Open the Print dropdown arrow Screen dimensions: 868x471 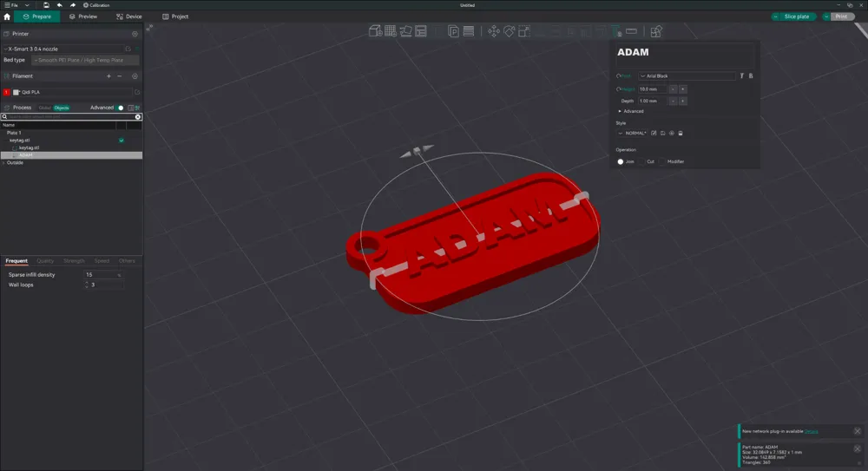(x=826, y=16)
